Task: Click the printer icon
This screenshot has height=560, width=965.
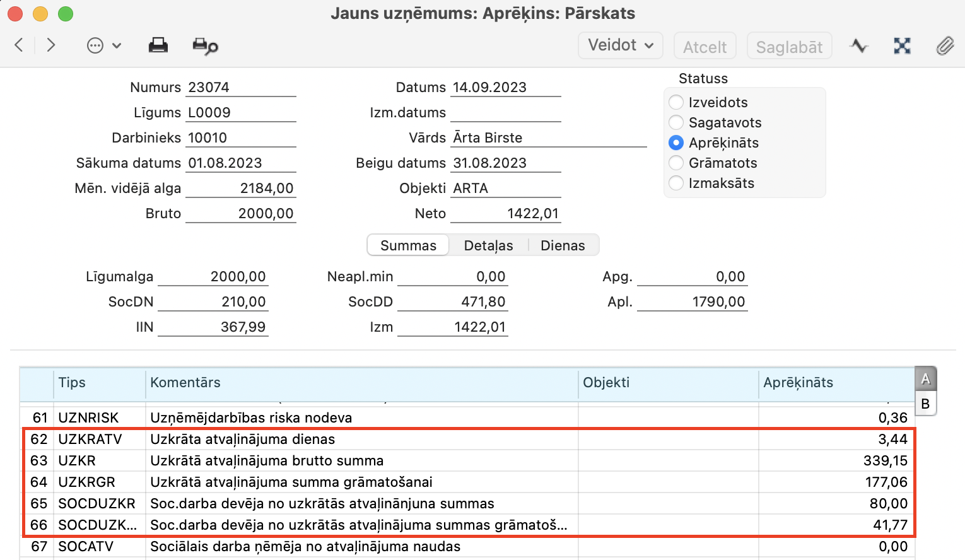Action: 158,45
